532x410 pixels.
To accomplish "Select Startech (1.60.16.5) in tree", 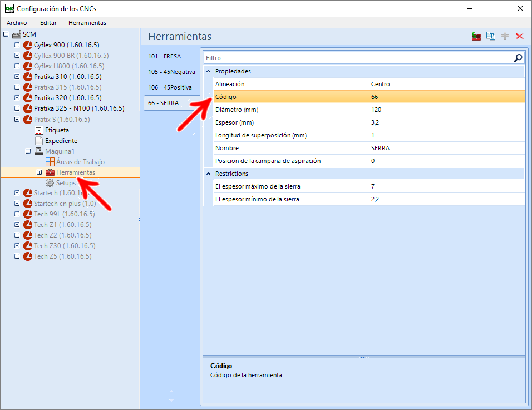I will pos(62,193).
